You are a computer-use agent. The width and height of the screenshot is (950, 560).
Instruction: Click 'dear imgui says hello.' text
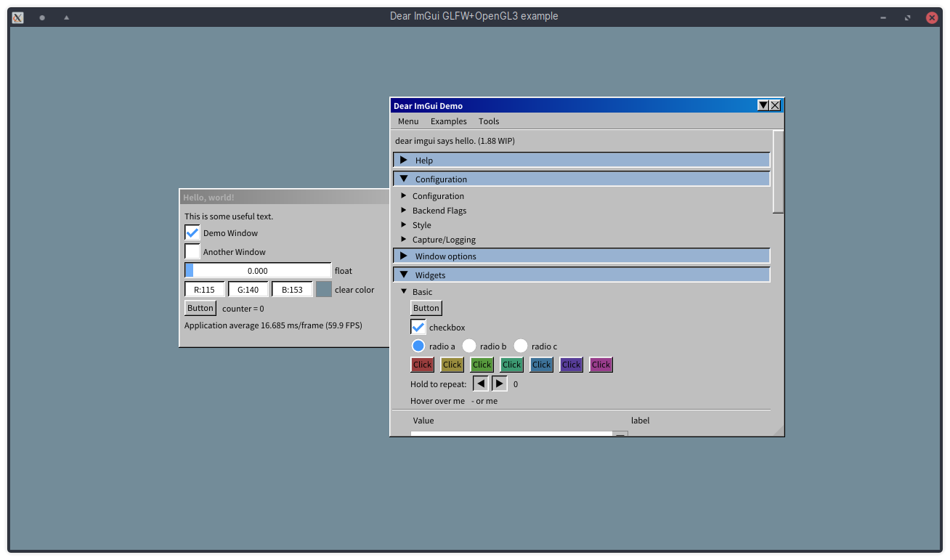[455, 141]
